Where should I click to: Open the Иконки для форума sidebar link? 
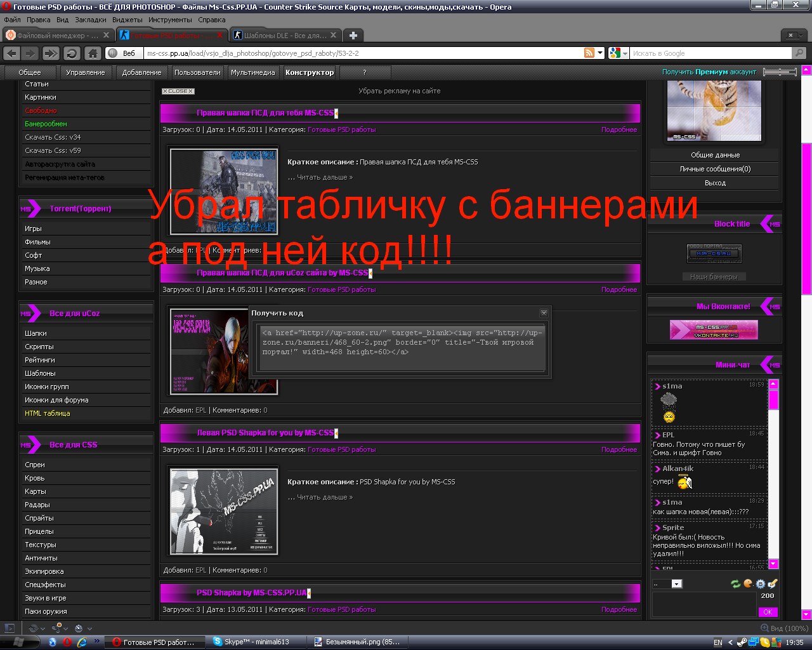tap(56, 400)
